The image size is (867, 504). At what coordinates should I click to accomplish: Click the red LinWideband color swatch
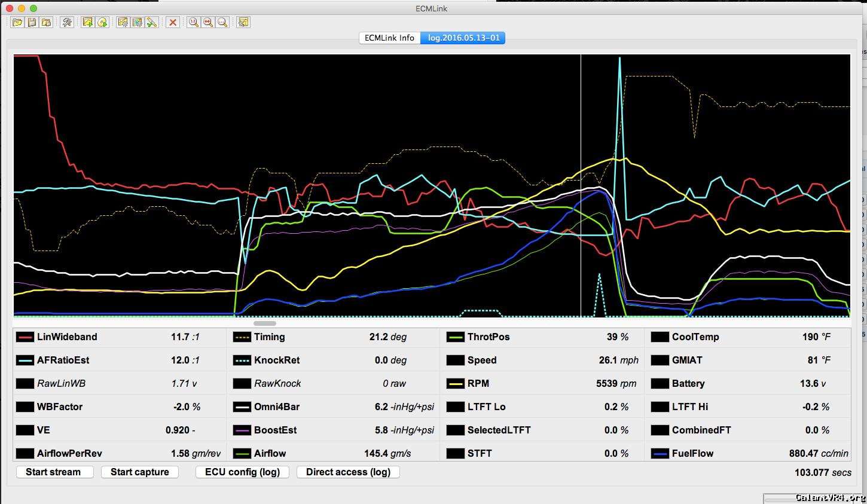click(25, 337)
